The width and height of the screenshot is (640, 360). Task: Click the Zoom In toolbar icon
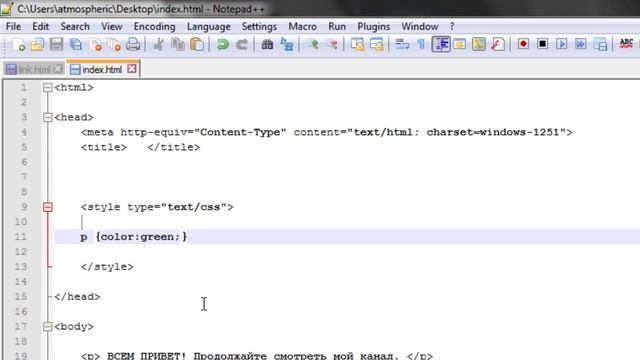(313, 44)
